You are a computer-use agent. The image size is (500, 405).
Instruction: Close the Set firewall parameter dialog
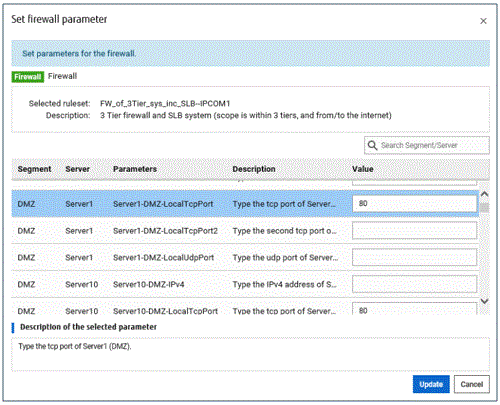[483, 21]
